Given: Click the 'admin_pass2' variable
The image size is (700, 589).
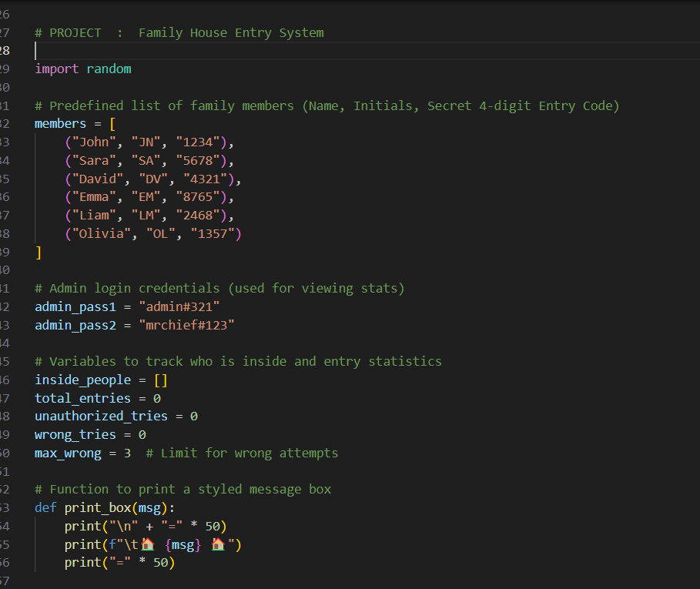Looking at the screenshot, I should (75, 325).
